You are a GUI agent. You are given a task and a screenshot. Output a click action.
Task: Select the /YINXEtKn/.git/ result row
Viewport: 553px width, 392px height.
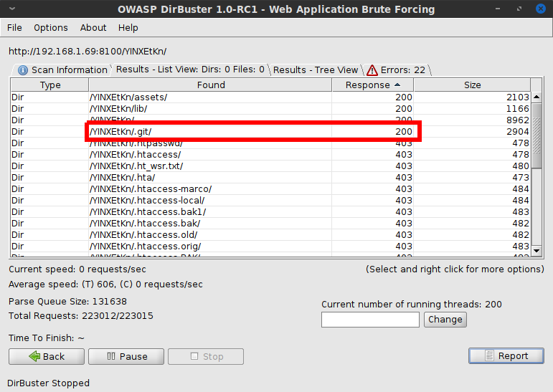215,131
